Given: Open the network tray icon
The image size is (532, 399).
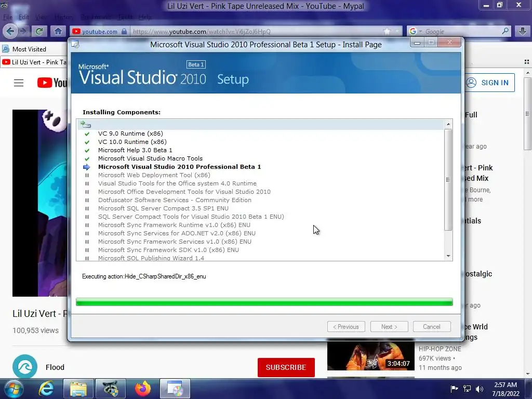Looking at the screenshot, I should tap(467, 389).
